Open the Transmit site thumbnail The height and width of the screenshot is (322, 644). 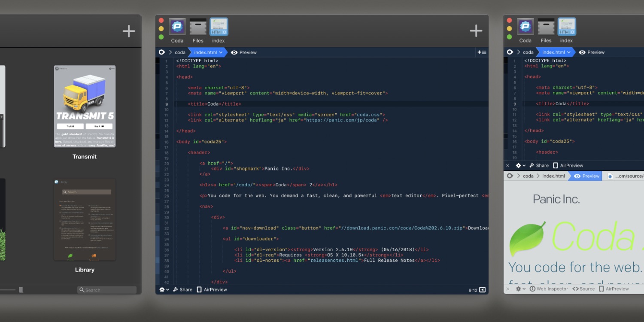pos(85,106)
